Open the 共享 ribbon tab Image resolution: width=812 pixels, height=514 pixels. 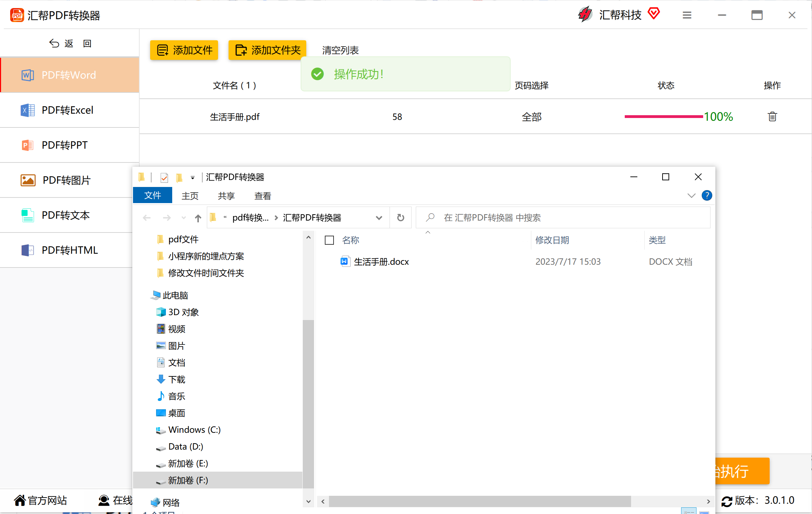coord(226,196)
